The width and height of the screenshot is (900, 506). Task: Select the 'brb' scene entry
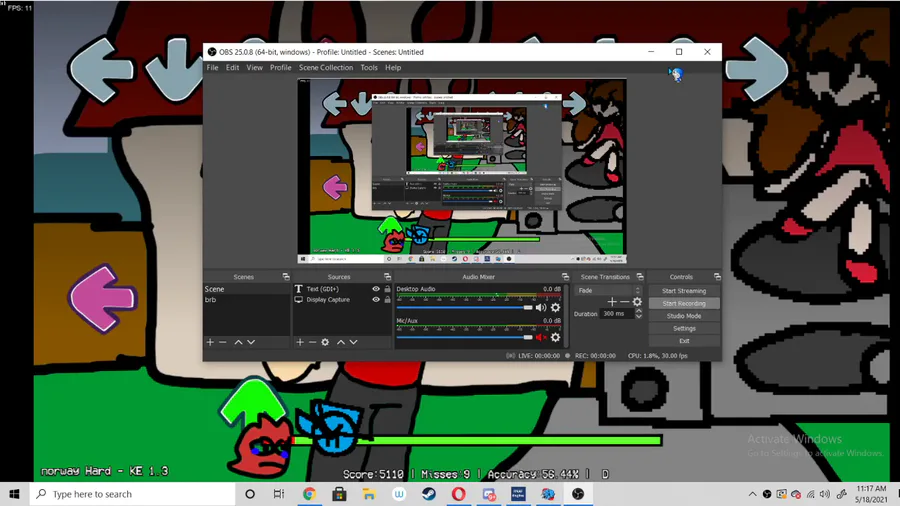[x=247, y=299]
